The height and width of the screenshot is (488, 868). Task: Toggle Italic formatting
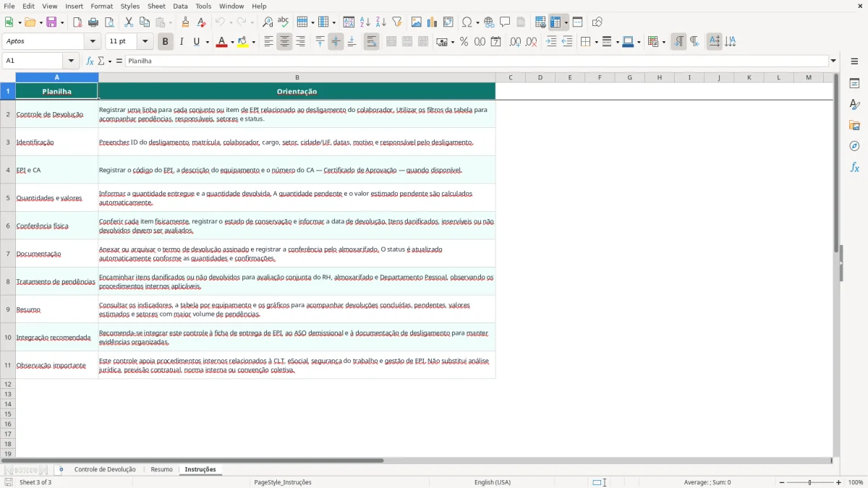pyautogui.click(x=181, y=42)
